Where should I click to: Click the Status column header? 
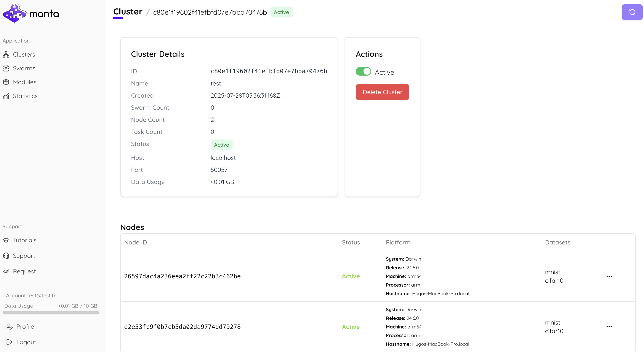351,243
